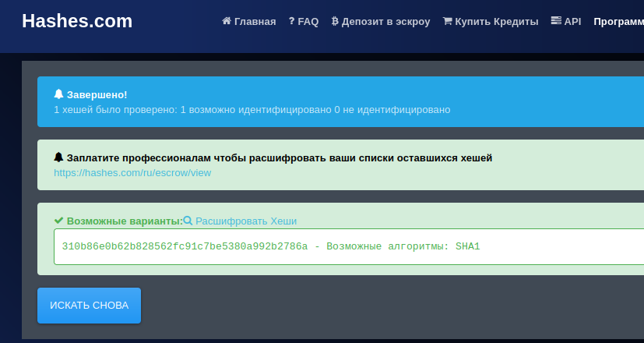644x343 pixels.
Task: Open the Программ navigation item
Action: (x=619, y=21)
